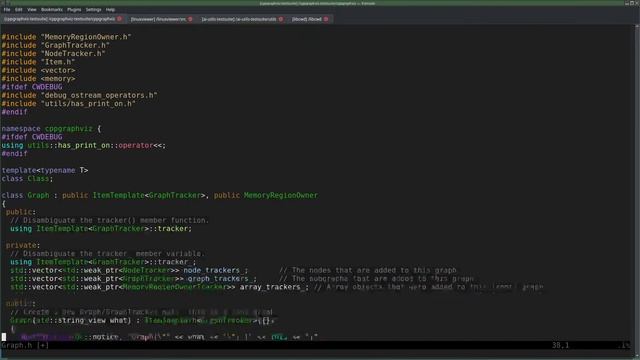Click the 'template<typename T>' line
Screen dimensions: 640x360
(45, 170)
